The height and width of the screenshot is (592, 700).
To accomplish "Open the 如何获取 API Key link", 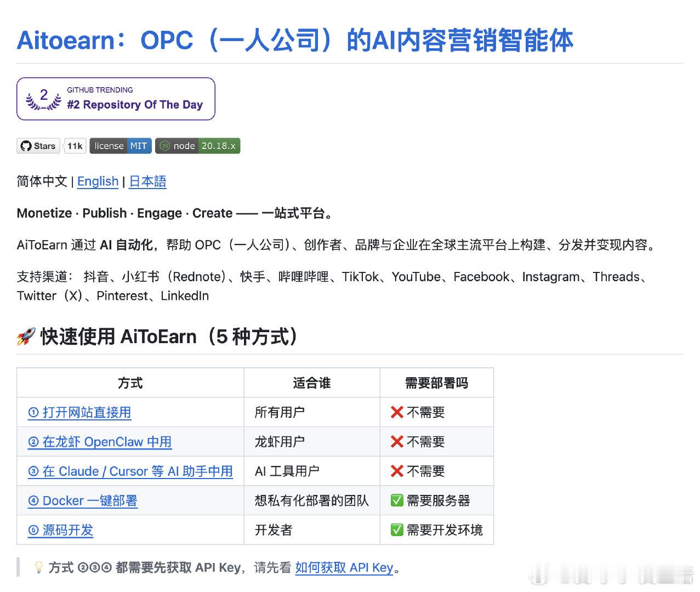I will pos(344,568).
